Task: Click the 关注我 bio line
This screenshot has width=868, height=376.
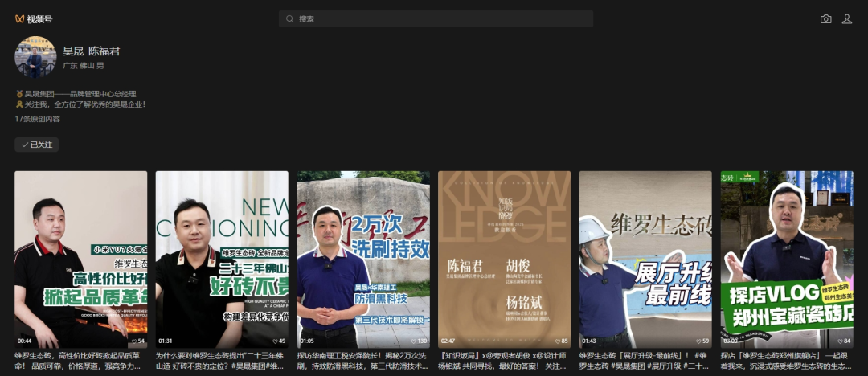Action: (x=80, y=104)
